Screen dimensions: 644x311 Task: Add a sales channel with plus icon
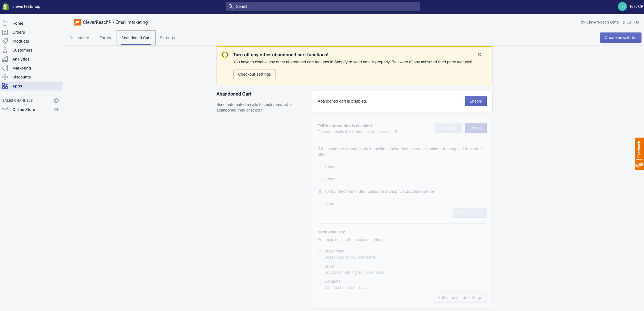pyautogui.click(x=56, y=101)
